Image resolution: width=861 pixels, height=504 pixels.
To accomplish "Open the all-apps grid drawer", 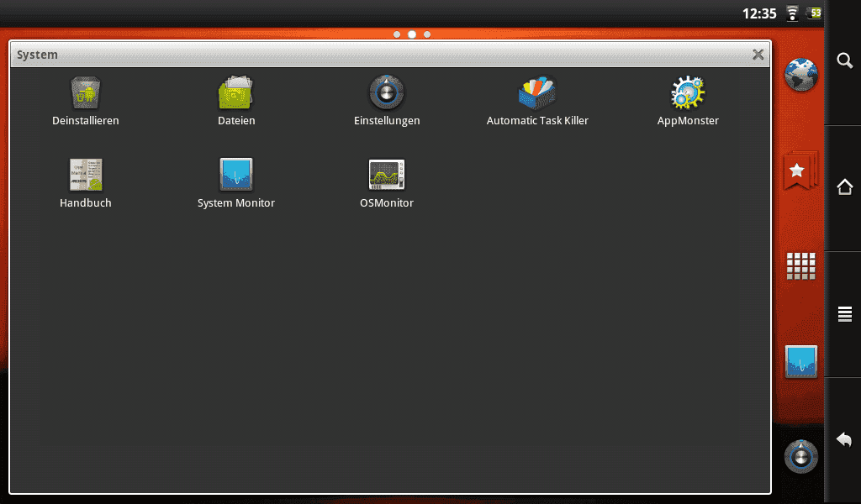I will coord(800,266).
